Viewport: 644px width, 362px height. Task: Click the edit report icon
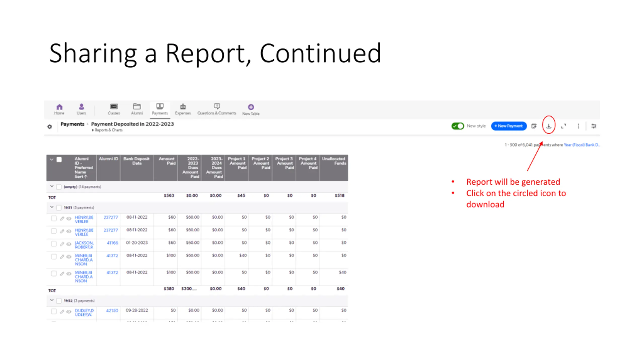pyautogui.click(x=534, y=126)
